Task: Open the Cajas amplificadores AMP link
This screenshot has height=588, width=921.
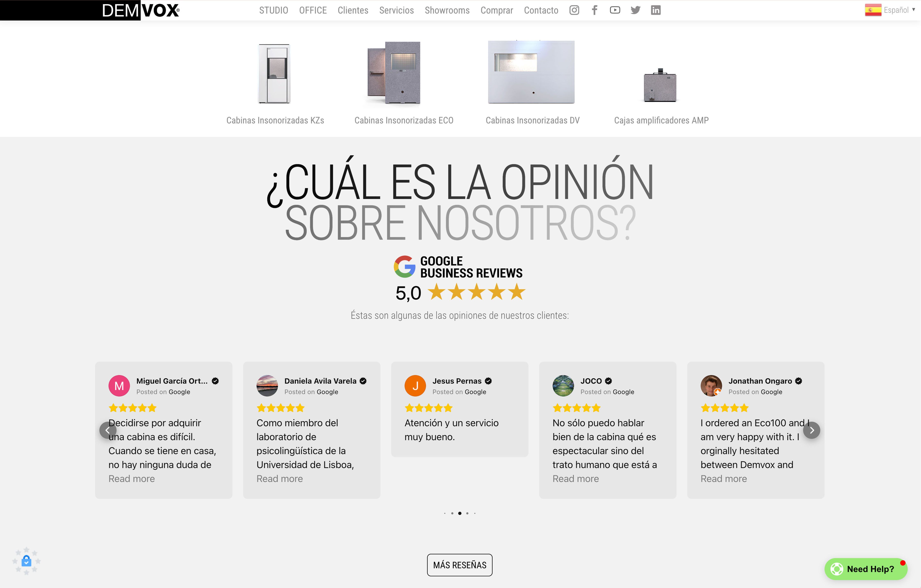Action: click(661, 120)
